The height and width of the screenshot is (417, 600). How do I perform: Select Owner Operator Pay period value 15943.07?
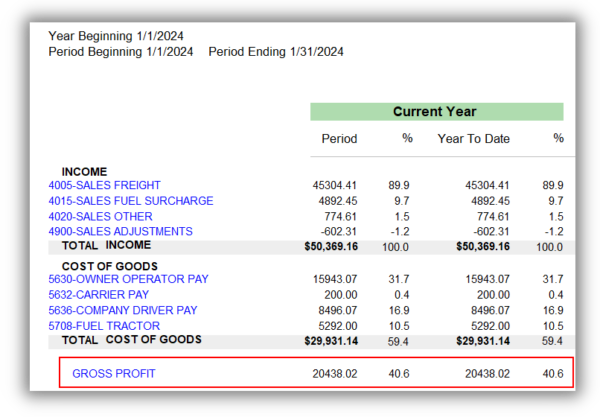[x=335, y=279]
